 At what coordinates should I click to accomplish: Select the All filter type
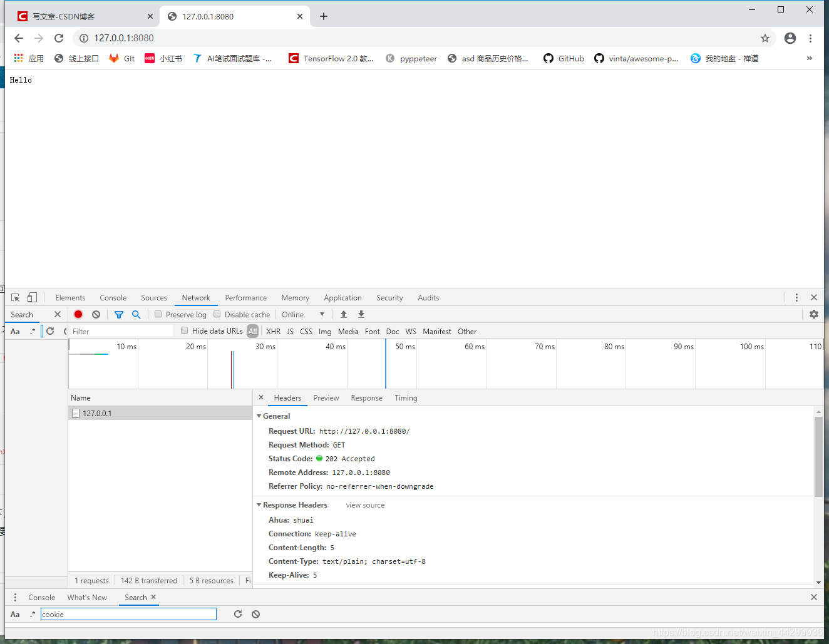[253, 331]
